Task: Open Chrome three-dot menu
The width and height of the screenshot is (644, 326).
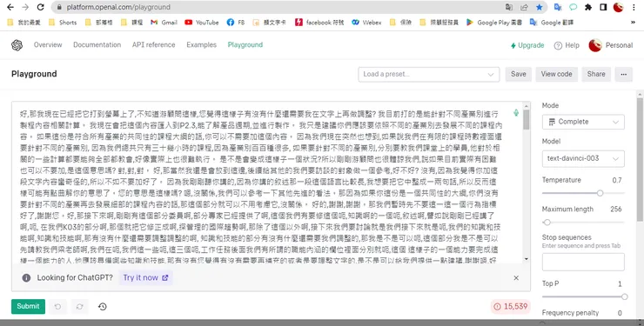Action: pyautogui.click(x=634, y=7)
